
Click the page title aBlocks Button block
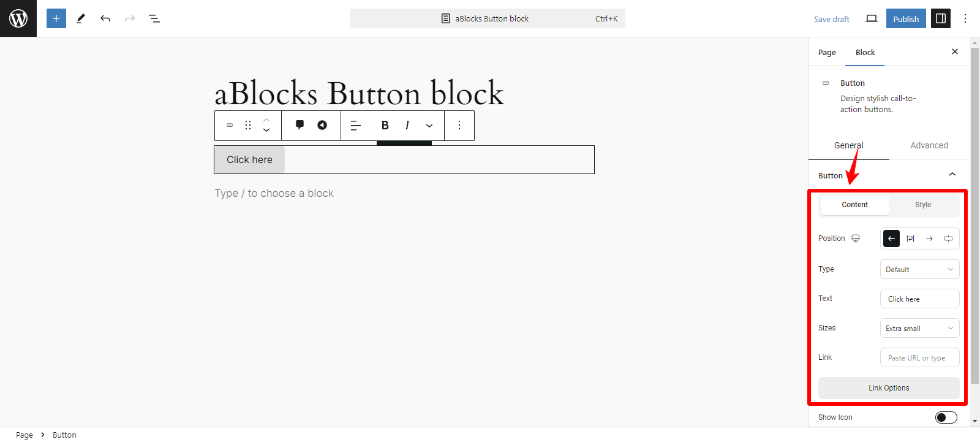pos(359,93)
